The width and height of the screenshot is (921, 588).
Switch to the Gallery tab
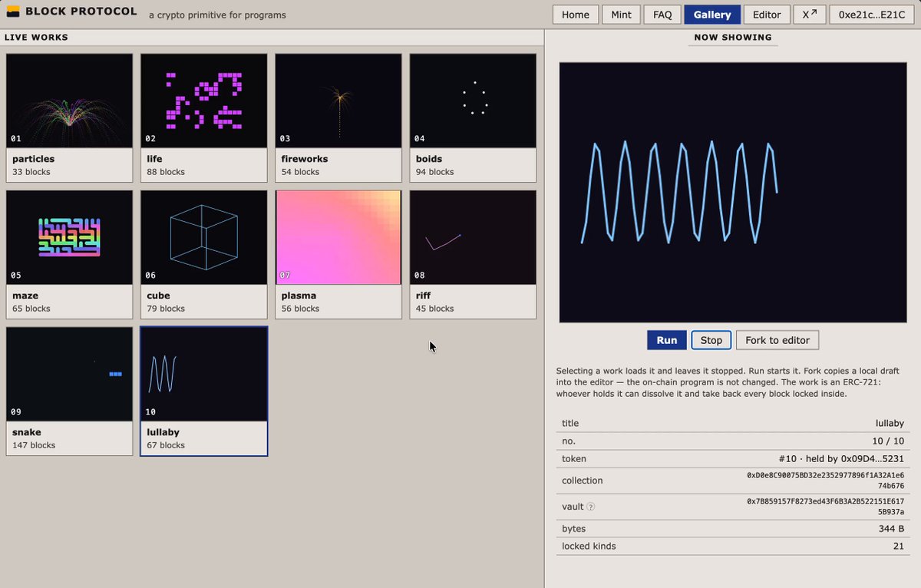click(712, 15)
